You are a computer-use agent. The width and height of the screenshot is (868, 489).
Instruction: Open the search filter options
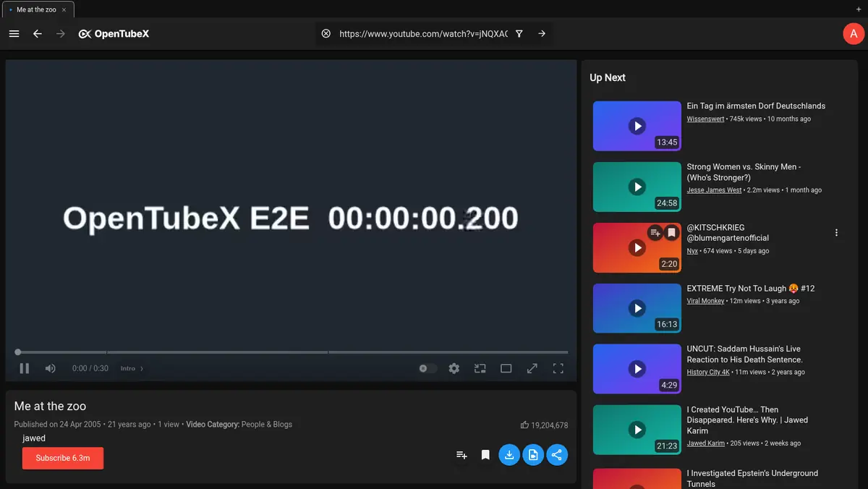(519, 34)
